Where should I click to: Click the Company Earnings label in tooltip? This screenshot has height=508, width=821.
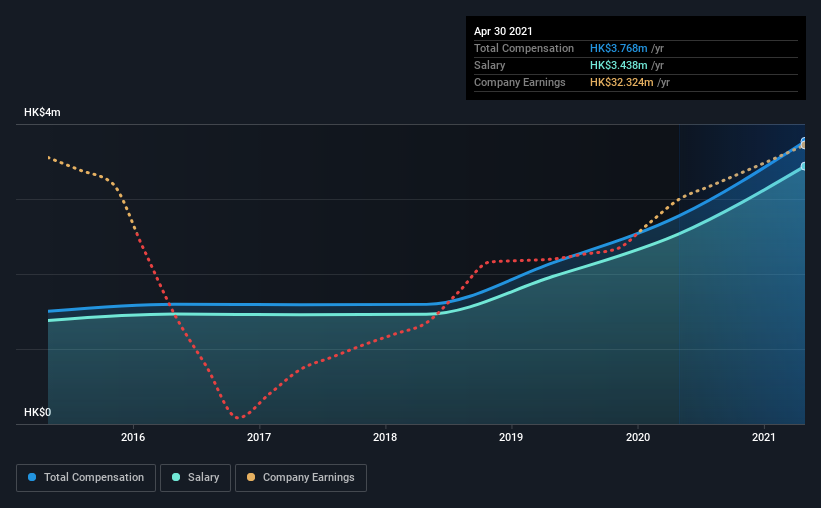(x=520, y=83)
